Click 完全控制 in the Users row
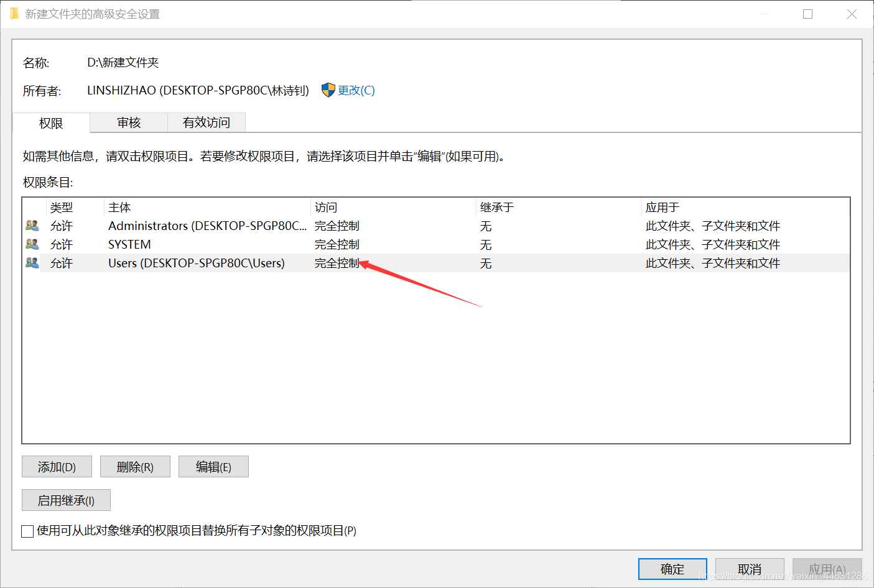 point(337,263)
